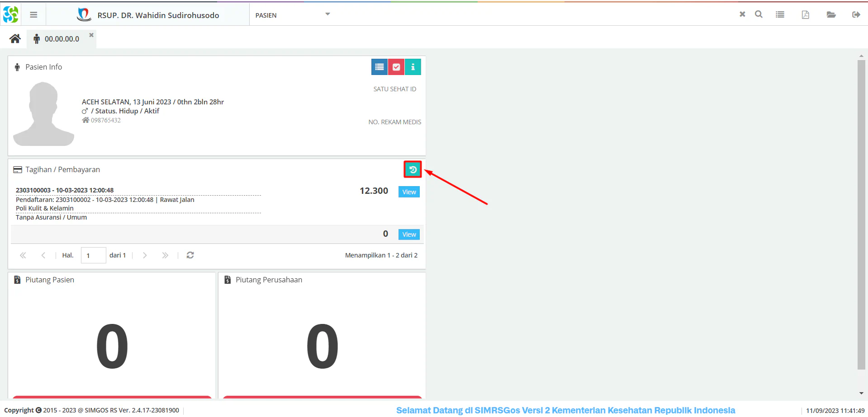Click the Menampilkan 1 - 2 dari 2 text
This screenshot has height=417, width=868.
(381, 255)
